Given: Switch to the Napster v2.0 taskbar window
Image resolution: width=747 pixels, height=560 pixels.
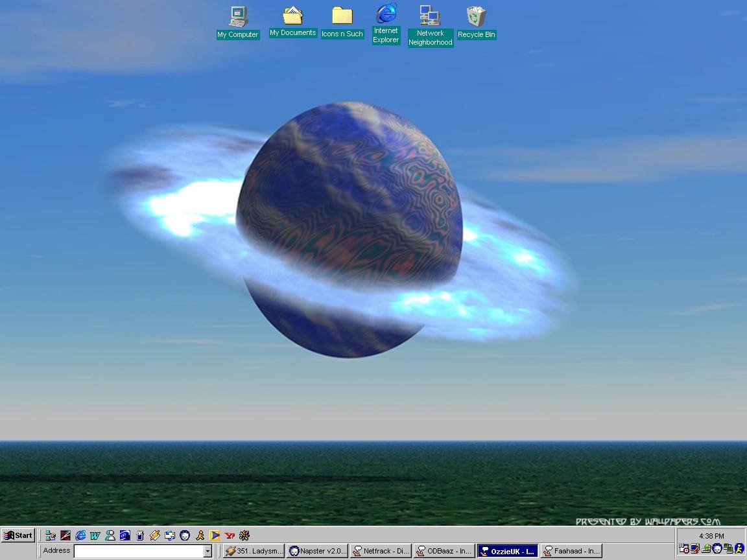Looking at the screenshot, I should point(318,551).
